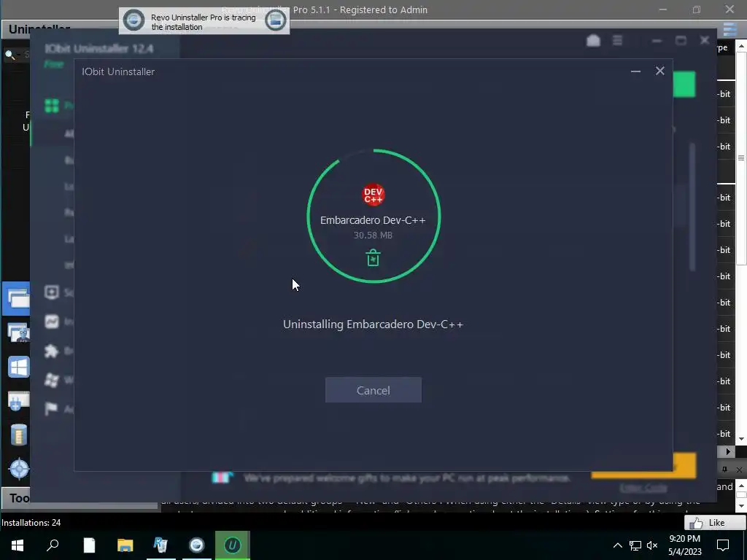
Task: Click the Like button in Revo status bar
Action: click(x=715, y=523)
